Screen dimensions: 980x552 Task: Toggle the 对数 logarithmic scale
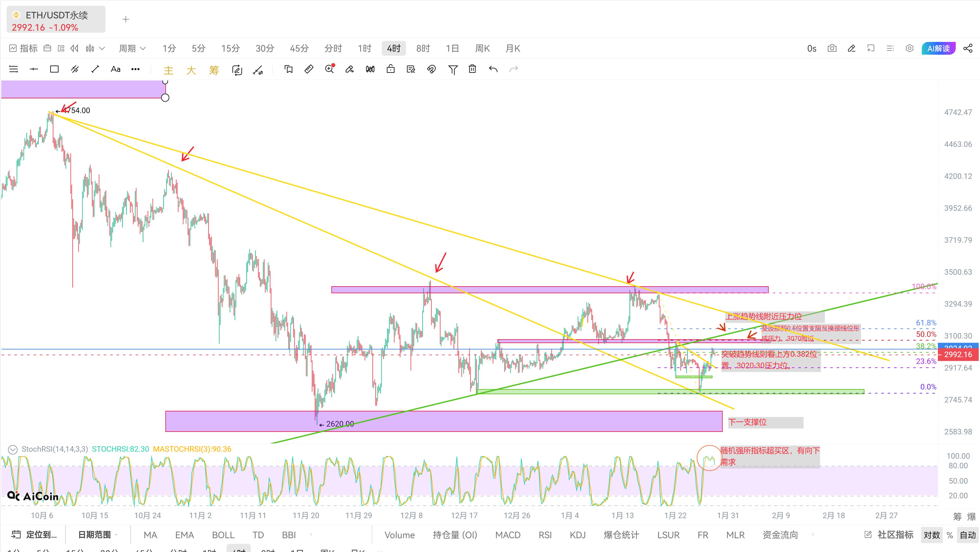(931, 535)
